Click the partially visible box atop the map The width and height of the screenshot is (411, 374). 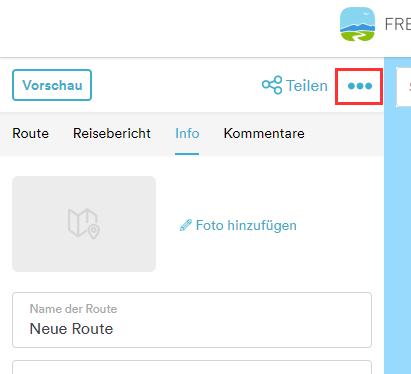coord(404,87)
